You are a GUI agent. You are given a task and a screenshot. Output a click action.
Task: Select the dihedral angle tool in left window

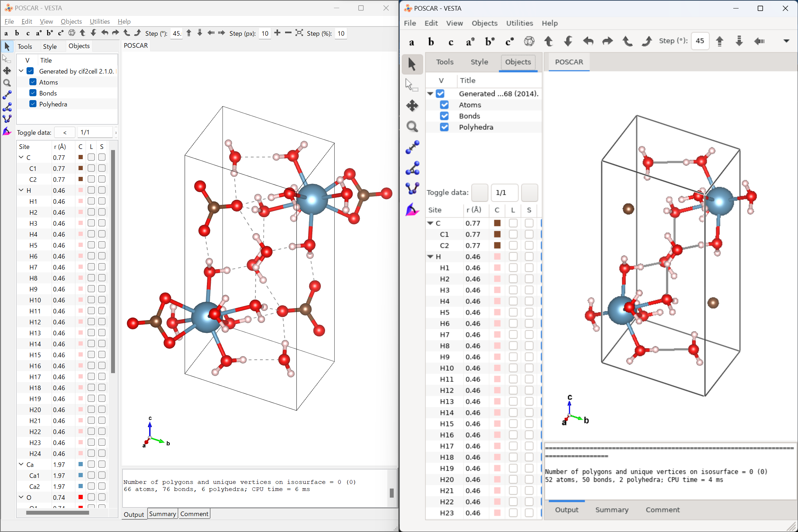7,119
